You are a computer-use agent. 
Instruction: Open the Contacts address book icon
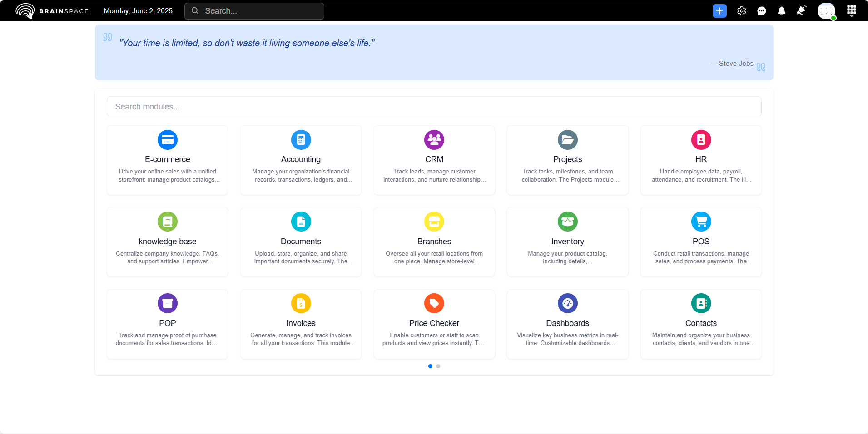[x=701, y=303]
